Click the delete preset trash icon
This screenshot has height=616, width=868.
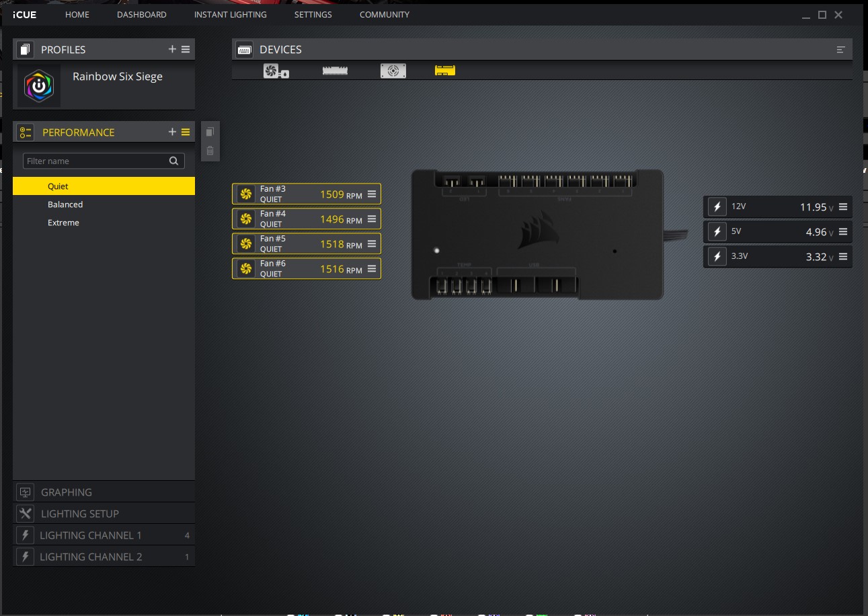(210, 151)
